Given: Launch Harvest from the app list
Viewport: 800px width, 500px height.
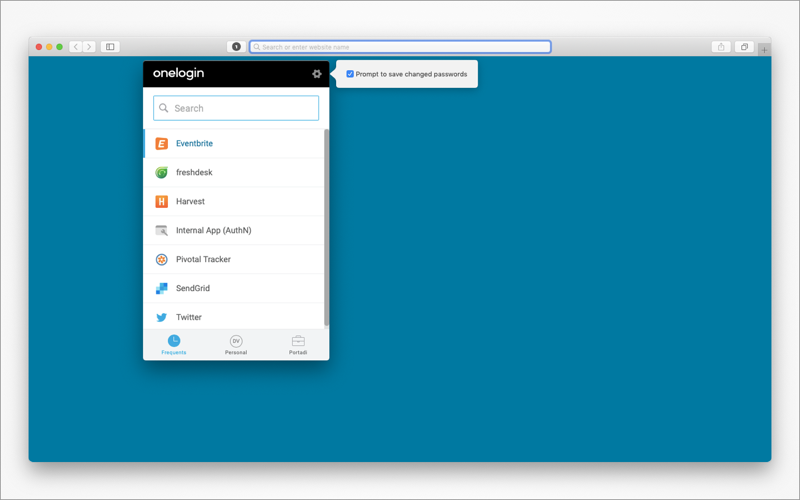Looking at the screenshot, I should (x=234, y=202).
